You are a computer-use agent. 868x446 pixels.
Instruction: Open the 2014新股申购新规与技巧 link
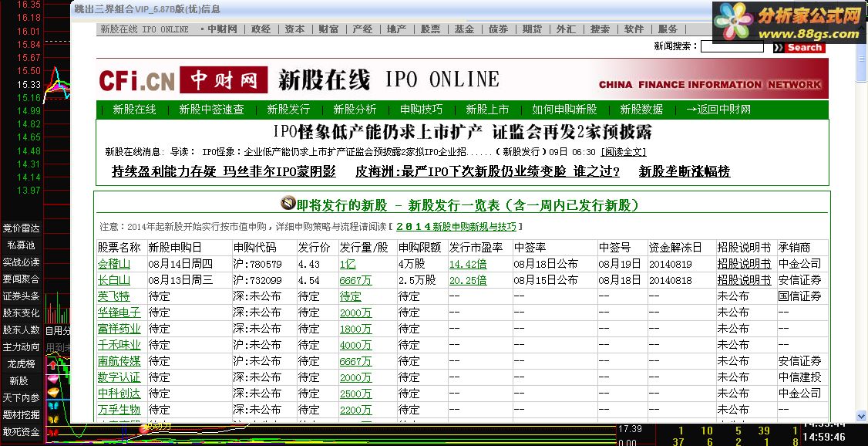[456, 227]
